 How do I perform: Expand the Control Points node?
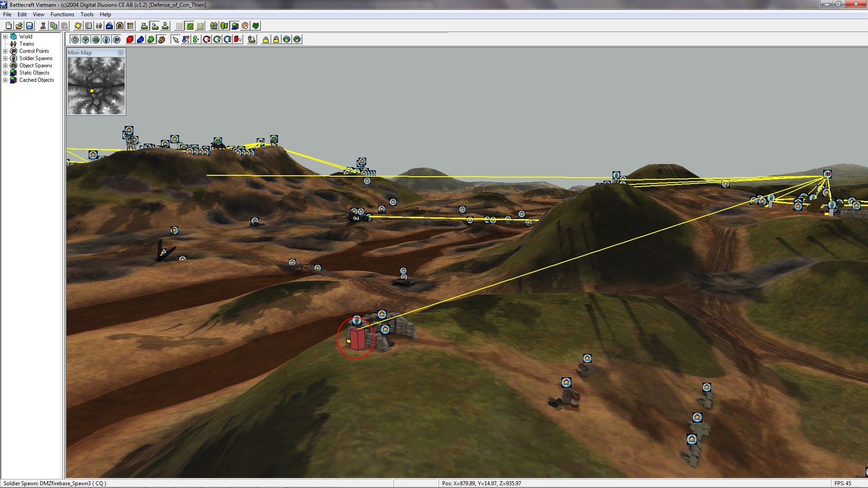pyautogui.click(x=5, y=51)
